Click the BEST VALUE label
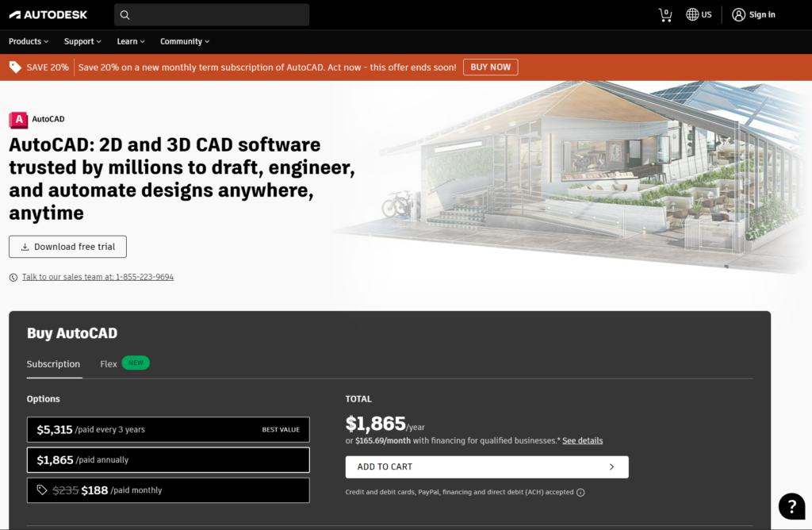Screen dimensions: 812x530 point(281,430)
